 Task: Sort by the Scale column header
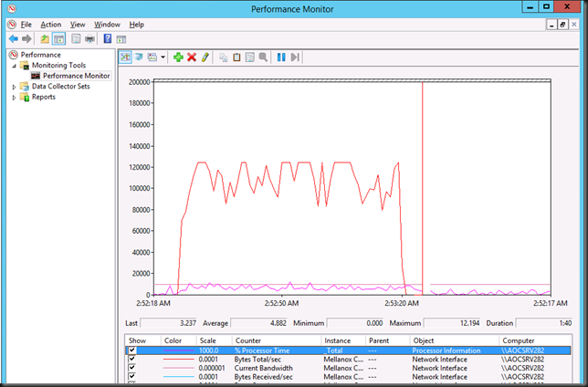coord(215,340)
